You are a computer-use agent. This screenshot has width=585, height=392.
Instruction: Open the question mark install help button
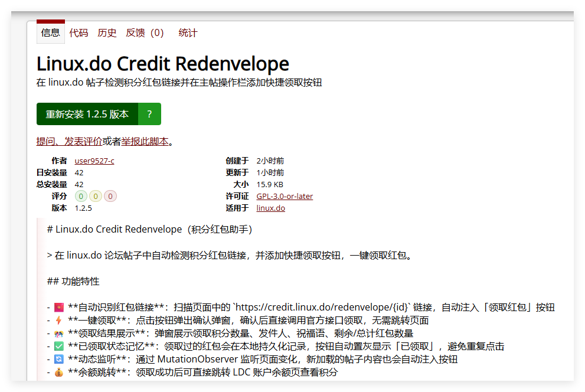pos(149,114)
